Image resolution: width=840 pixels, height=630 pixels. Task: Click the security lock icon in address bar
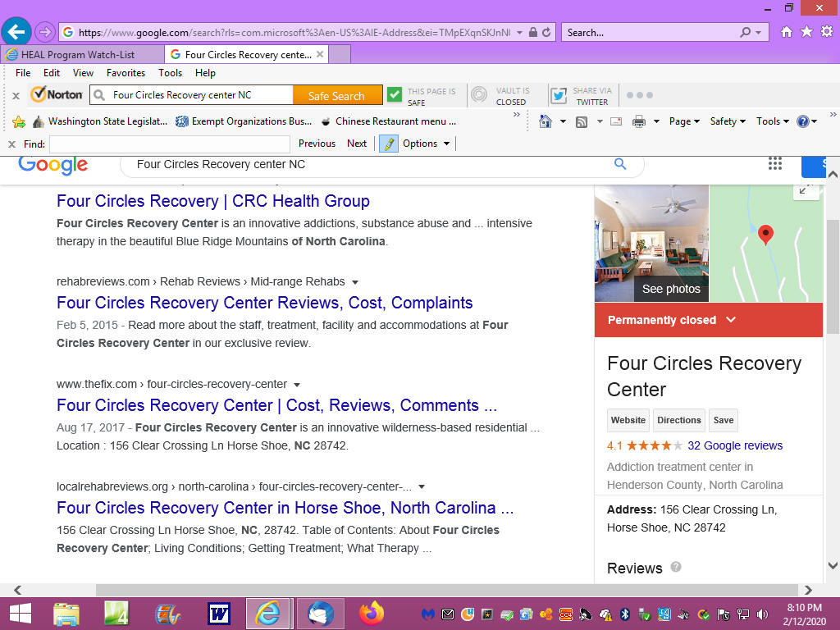point(533,32)
